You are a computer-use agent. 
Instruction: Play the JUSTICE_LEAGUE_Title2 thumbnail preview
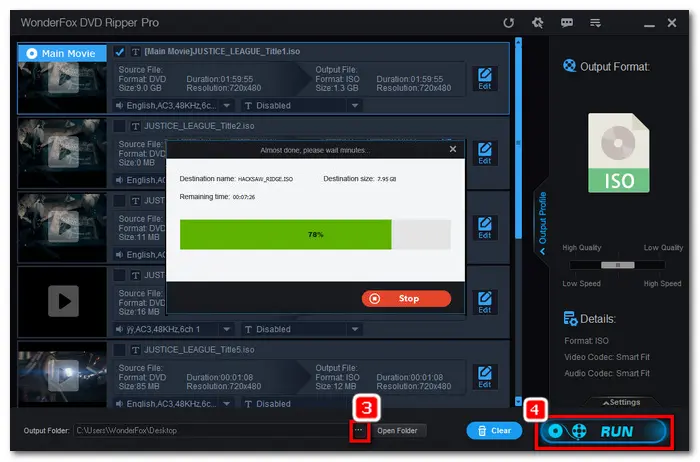point(63,153)
